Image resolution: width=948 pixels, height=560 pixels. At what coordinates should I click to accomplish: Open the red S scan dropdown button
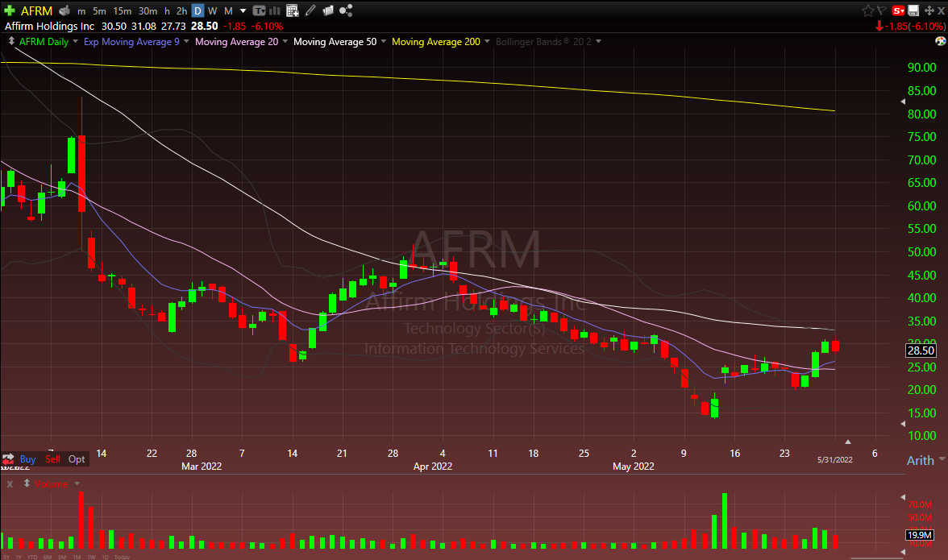tap(898, 10)
